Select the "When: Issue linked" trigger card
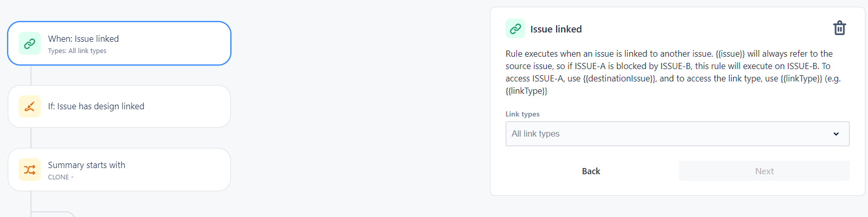This screenshot has width=868, height=217. point(119,43)
